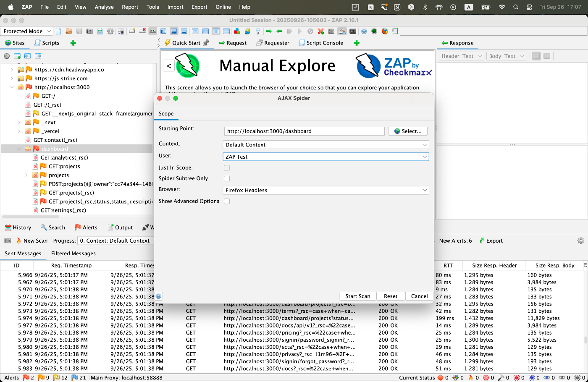Open Spotlight search in menu bar

[516, 7]
